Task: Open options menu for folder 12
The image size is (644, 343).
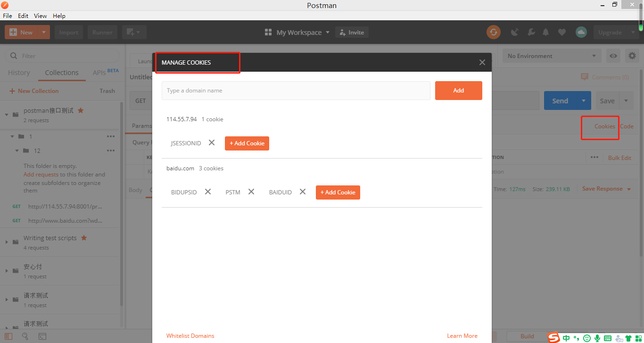Action: (111, 151)
